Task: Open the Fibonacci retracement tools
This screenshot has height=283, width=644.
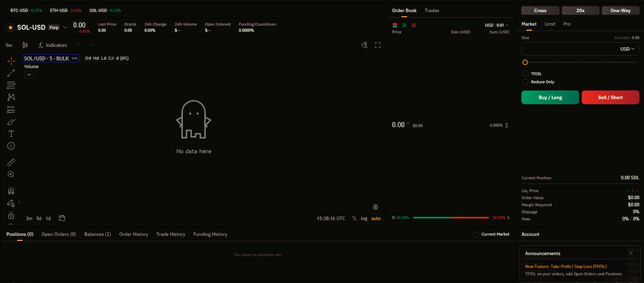Action: click(x=11, y=85)
